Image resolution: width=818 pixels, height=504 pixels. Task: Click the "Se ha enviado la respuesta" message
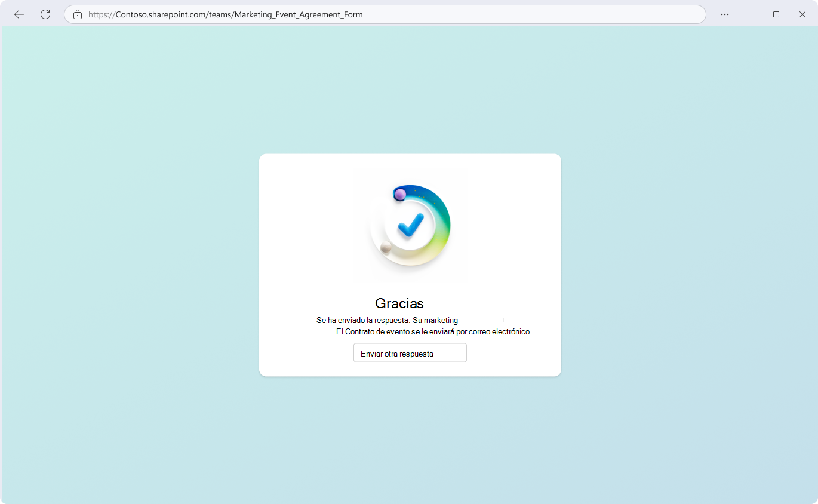tap(388, 321)
